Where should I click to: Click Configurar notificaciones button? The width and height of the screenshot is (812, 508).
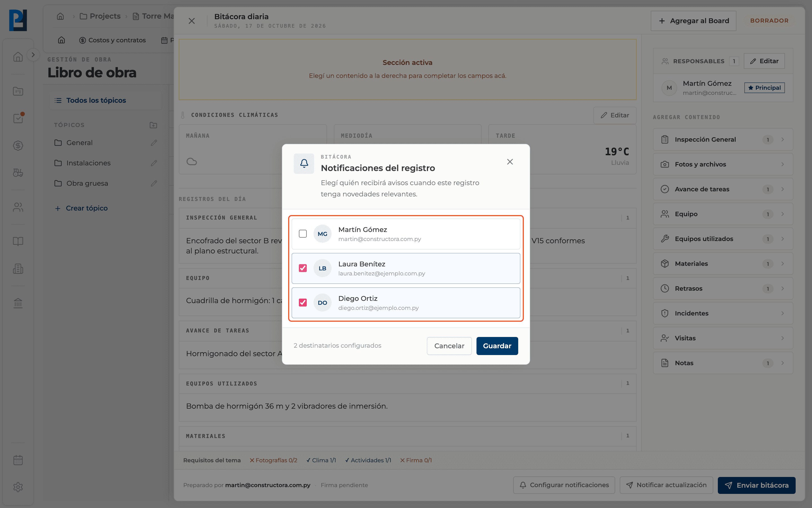click(x=564, y=485)
